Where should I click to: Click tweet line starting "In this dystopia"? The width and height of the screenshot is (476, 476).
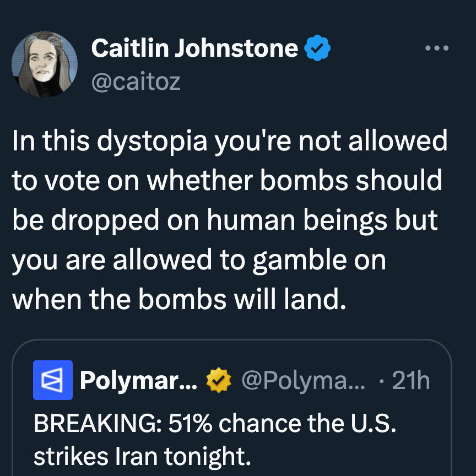click(229, 142)
